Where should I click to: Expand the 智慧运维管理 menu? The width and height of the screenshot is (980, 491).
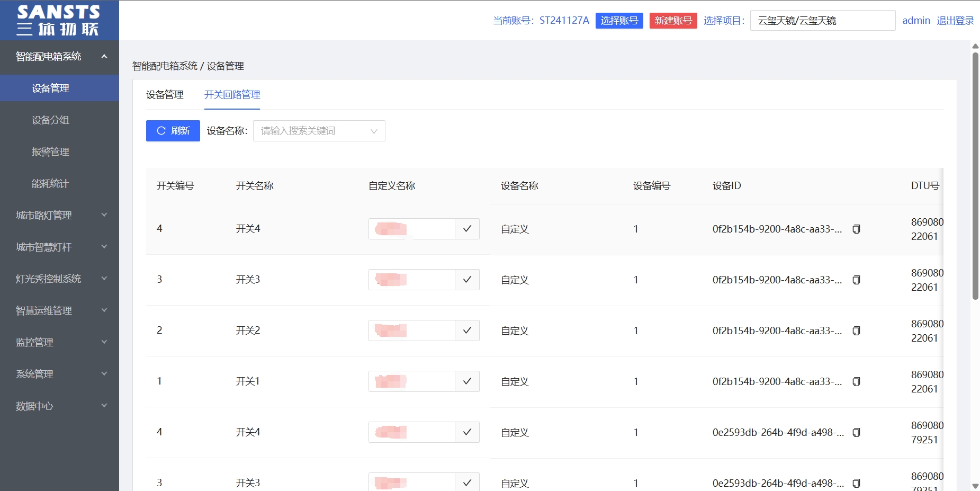[59, 310]
